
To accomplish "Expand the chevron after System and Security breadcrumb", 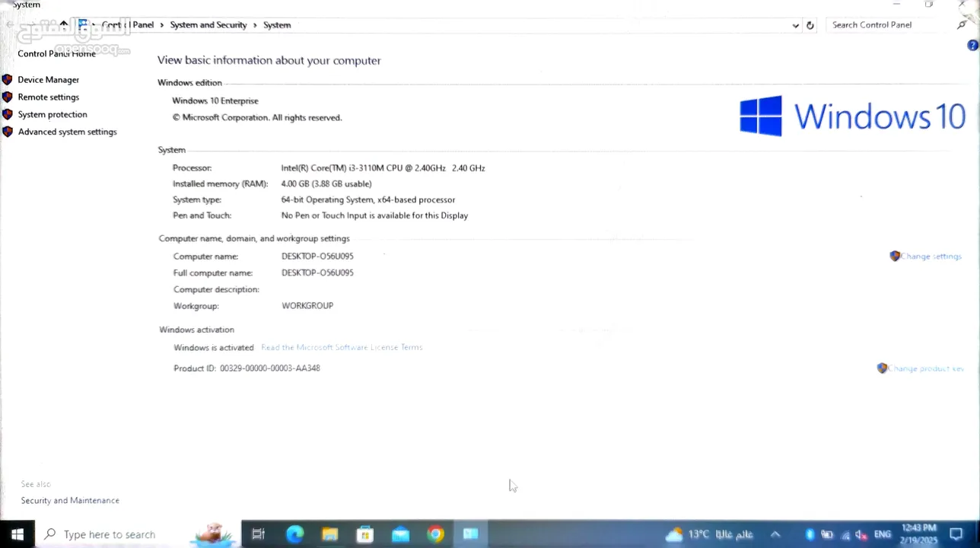I will click(x=255, y=25).
